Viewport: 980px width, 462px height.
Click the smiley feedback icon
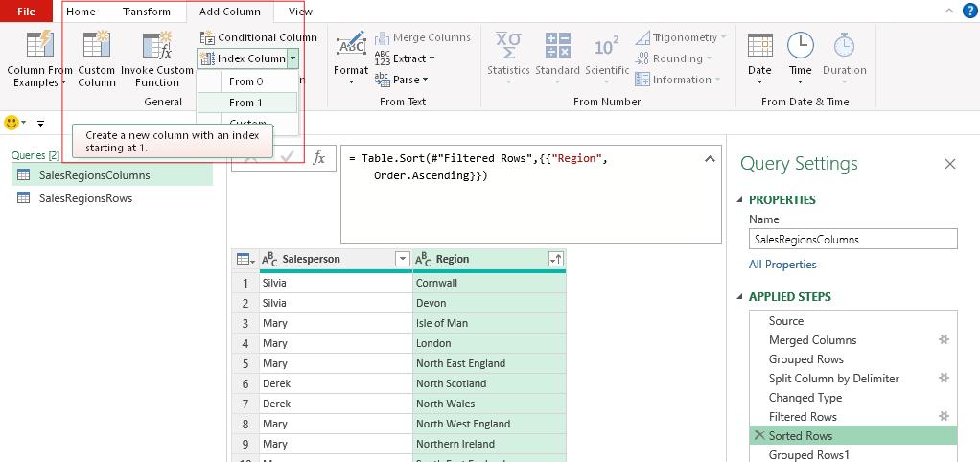click(x=12, y=123)
